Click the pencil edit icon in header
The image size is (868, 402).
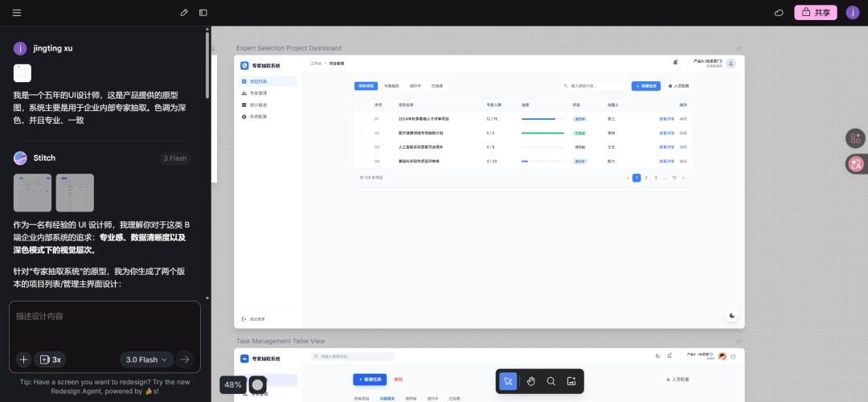click(184, 13)
